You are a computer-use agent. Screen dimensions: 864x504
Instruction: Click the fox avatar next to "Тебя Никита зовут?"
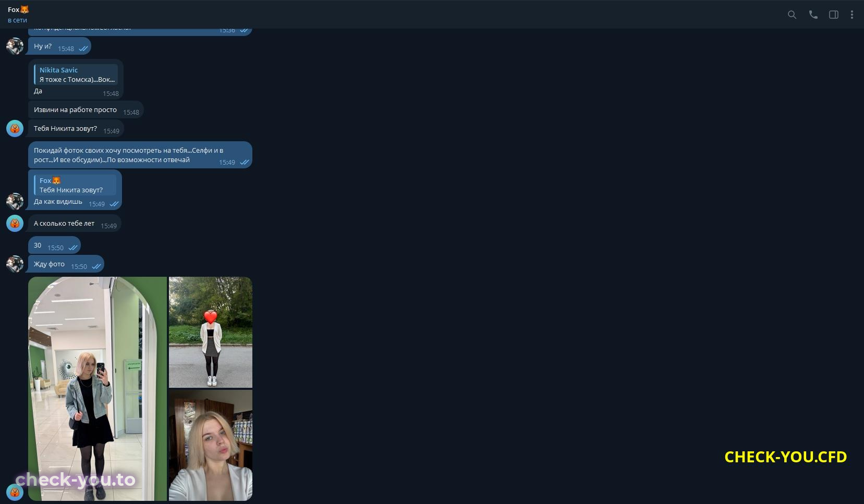pos(15,128)
